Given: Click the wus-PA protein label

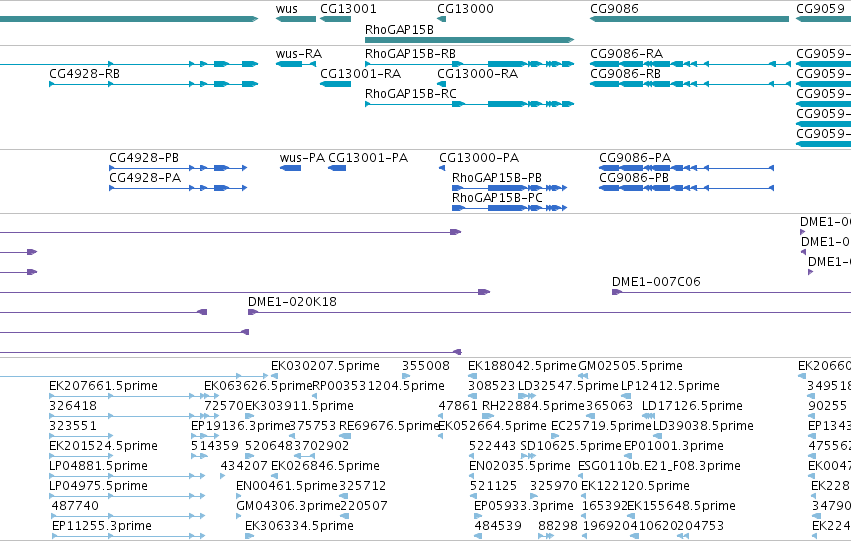Looking at the screenshot, I should (x=302, y=158).
